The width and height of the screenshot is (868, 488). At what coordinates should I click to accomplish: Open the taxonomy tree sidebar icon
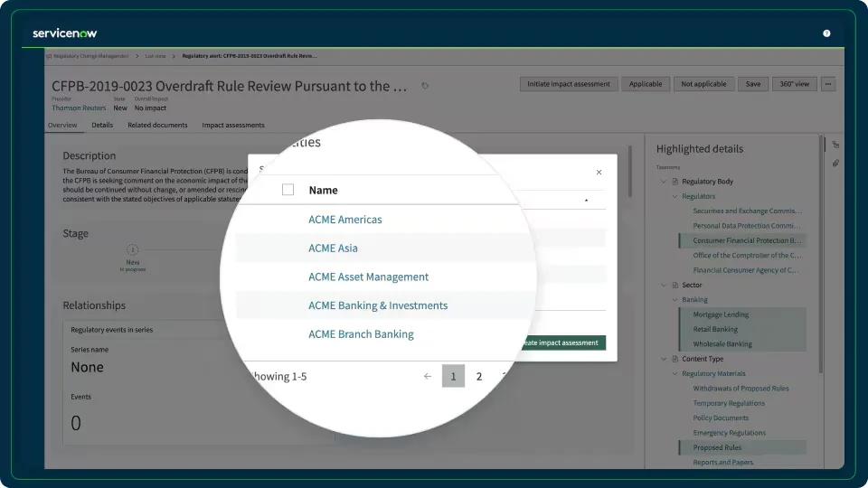tap(835, 145)
